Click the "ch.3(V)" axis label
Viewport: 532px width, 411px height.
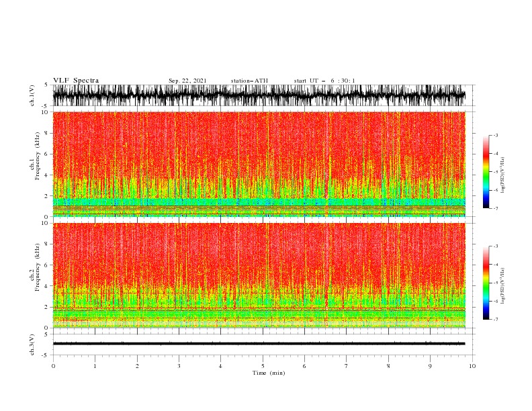32,345
